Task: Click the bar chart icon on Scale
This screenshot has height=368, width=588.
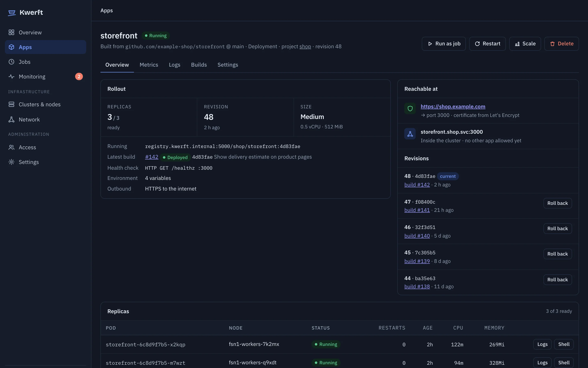Action: point(517,44)
